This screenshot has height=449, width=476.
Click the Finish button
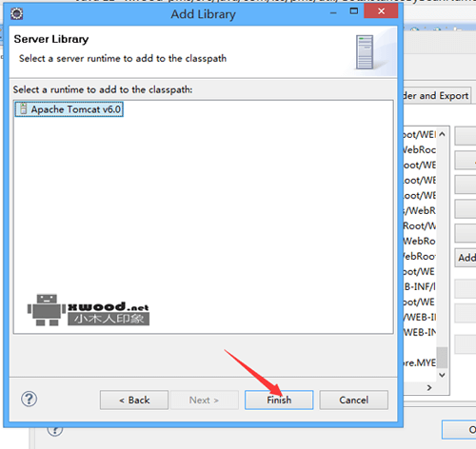point(279,400)
